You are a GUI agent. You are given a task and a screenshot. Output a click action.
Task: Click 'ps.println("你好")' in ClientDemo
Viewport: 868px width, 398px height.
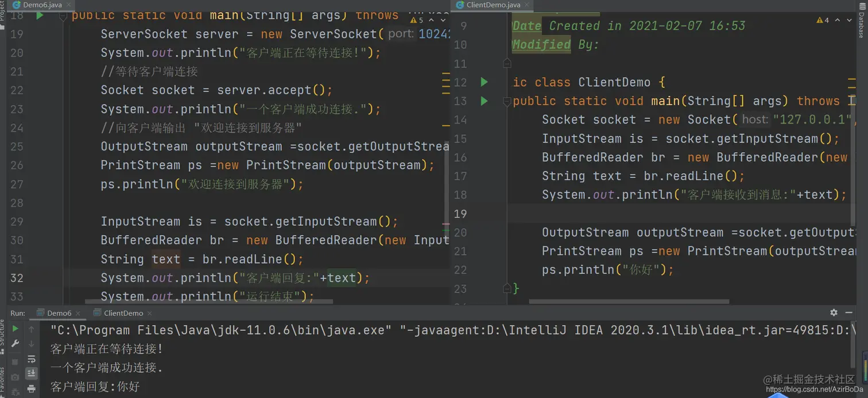coord(604,269)
